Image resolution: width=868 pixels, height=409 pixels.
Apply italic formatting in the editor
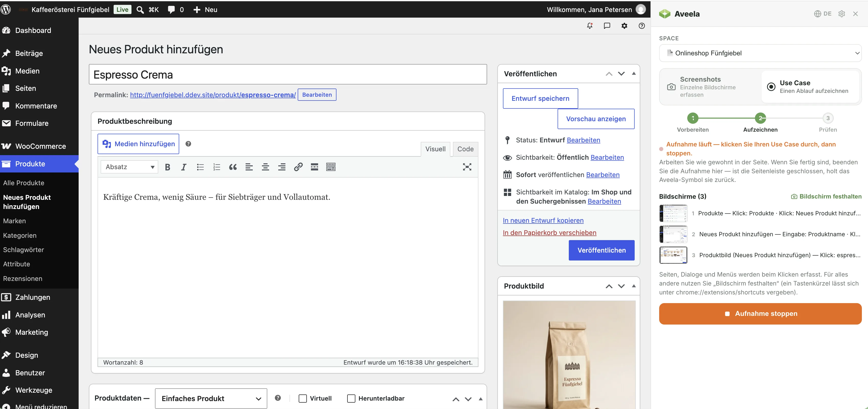coord(184,167)
